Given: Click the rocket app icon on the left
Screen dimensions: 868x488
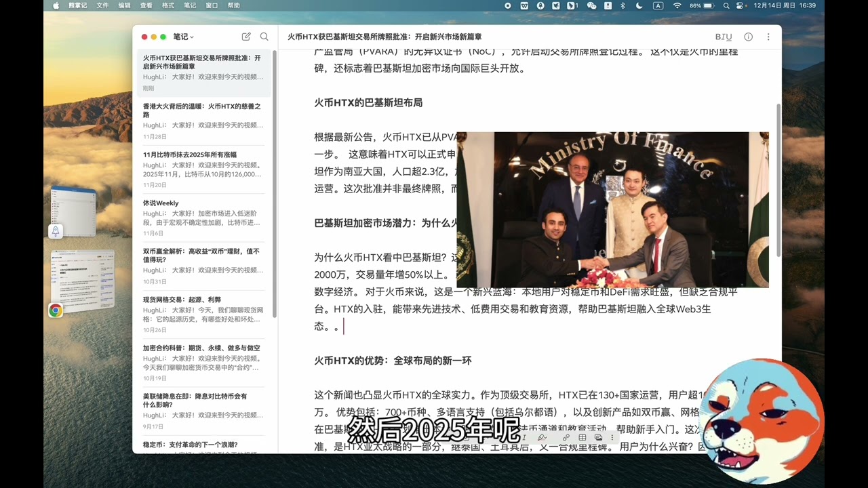Looking at the screenshot, I should point(56,231).
